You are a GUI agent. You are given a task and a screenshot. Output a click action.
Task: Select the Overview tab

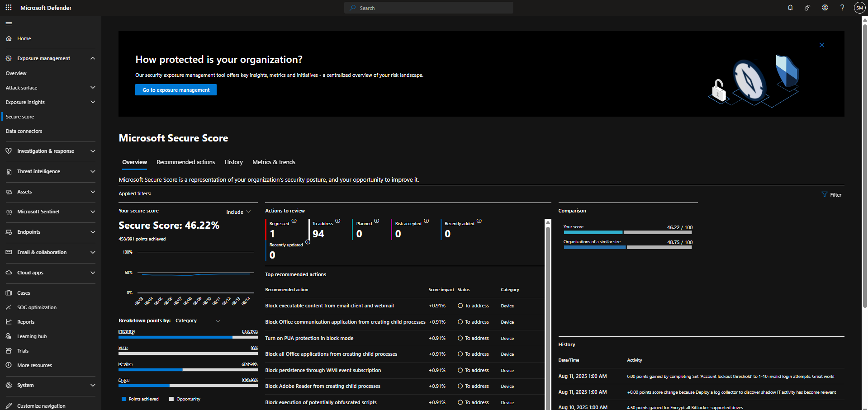pos(134,162)
